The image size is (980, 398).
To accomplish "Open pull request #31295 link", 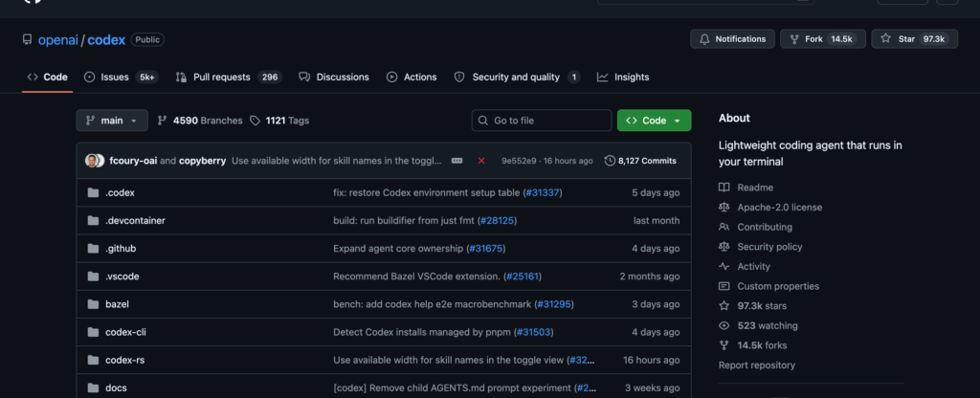I will (554, 304).
